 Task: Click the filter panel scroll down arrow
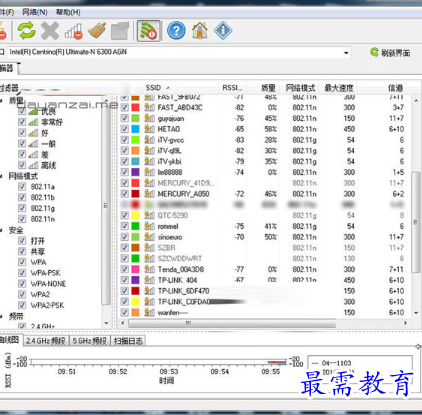coord(106,323)
